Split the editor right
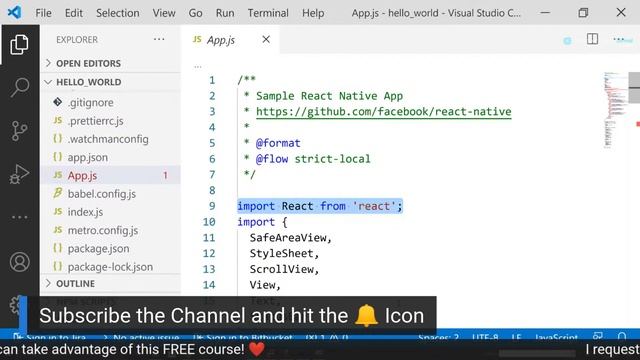This screenshot has height=360, width=640. click(592, 39)
